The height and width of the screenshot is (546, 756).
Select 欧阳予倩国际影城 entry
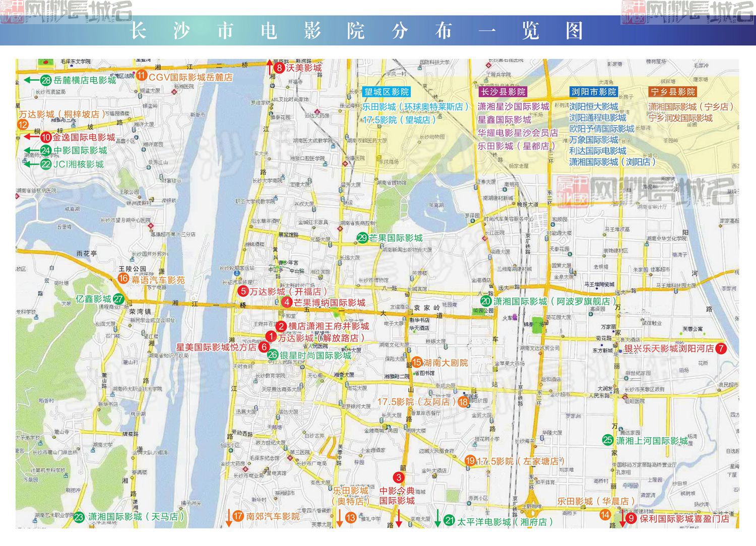pyautogui.click(x=602, y=128)
